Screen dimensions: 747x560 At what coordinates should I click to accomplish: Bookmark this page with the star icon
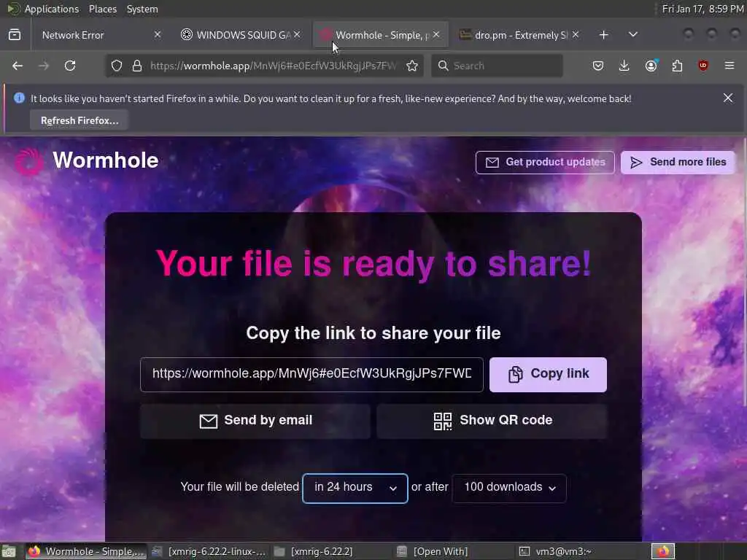pos(412,66)
